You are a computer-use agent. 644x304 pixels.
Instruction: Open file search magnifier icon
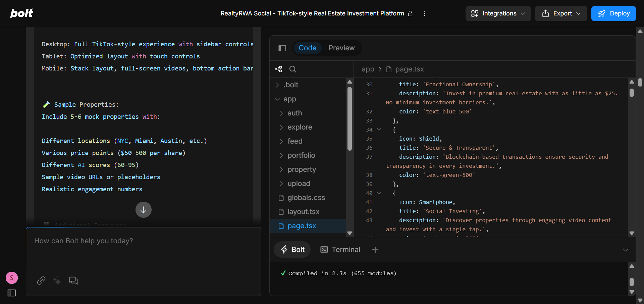pyautogui.click(x=293, y=69)
